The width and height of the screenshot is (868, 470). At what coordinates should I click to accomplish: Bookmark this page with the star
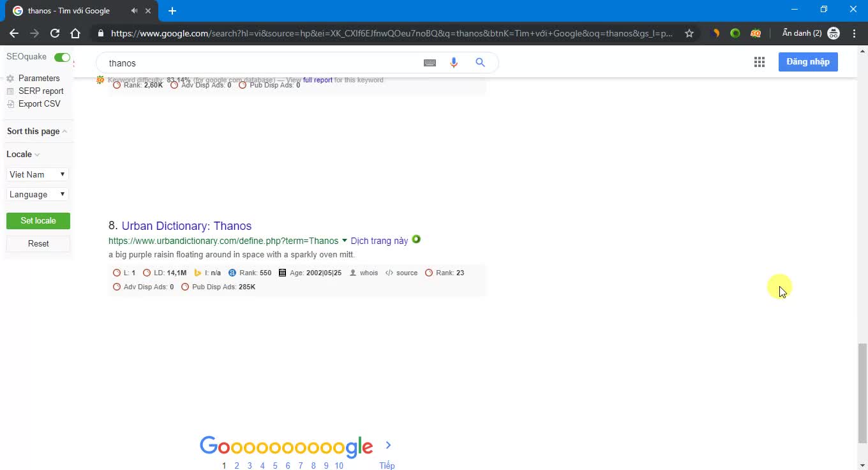click(689, 33)
